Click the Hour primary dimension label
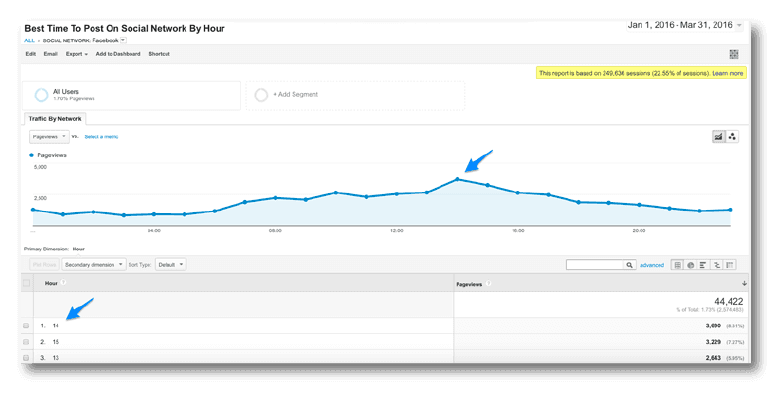Image resolution: width=769 pixels, height=409 pixels. pos(78,249)
